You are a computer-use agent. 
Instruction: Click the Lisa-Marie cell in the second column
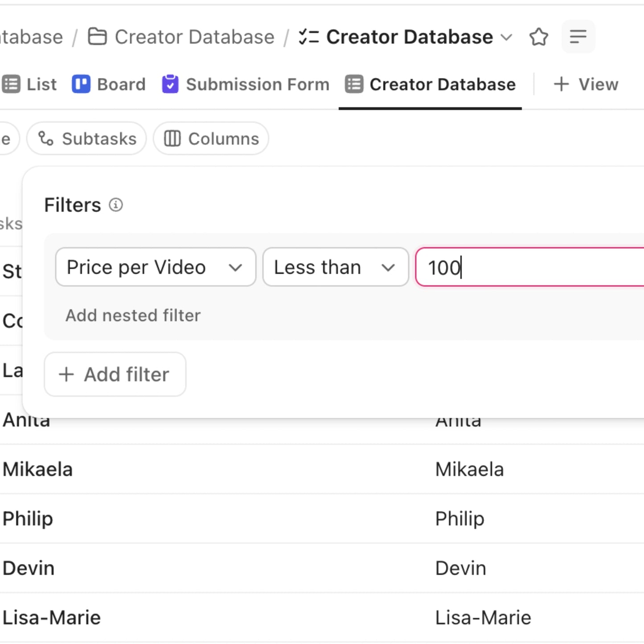(483, 618)
